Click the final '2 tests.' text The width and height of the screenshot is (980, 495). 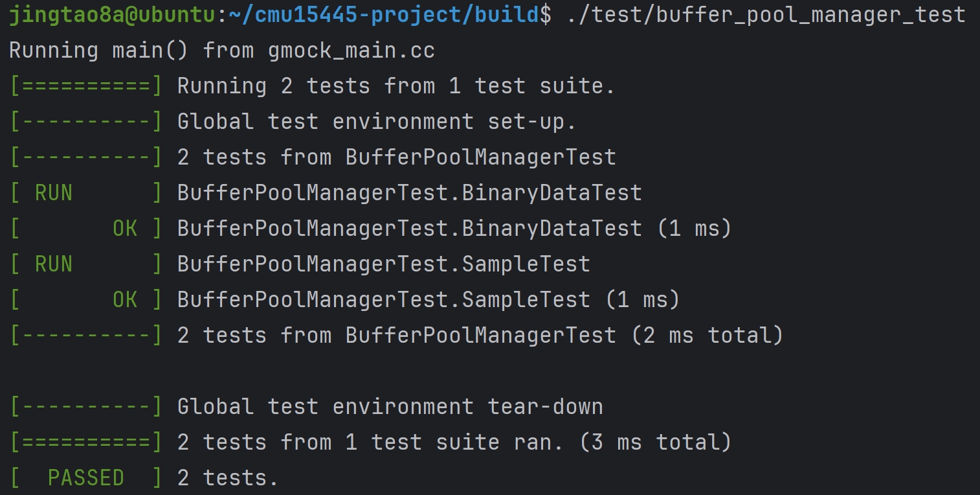click(x=228, y=478)
